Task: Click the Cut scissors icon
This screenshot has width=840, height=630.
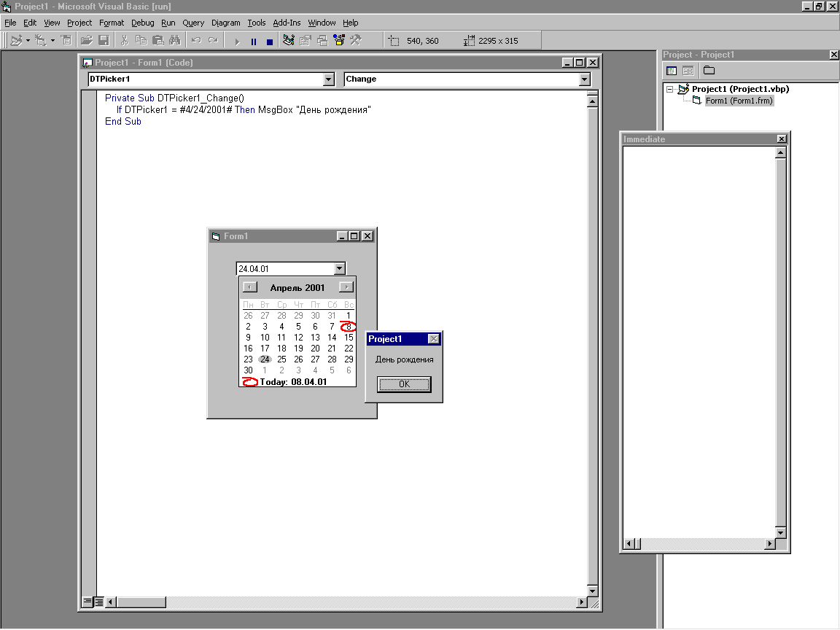Action: pyautogui.click(x=124, y=41)
